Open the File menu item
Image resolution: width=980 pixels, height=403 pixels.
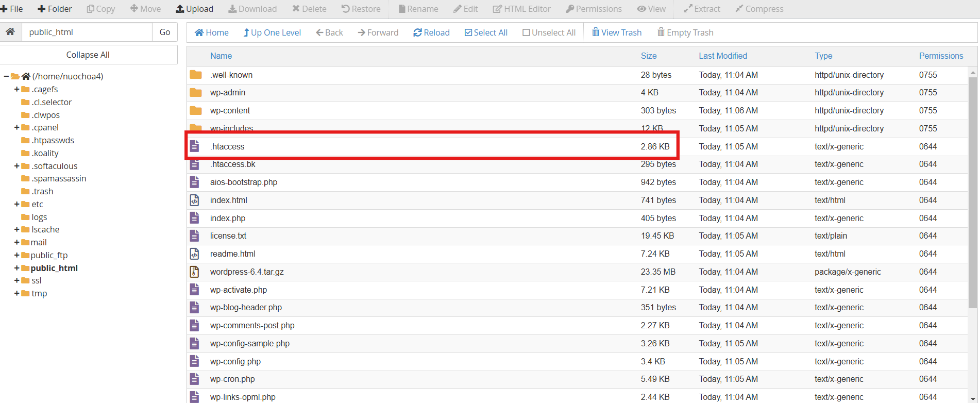tap(12, 9)
